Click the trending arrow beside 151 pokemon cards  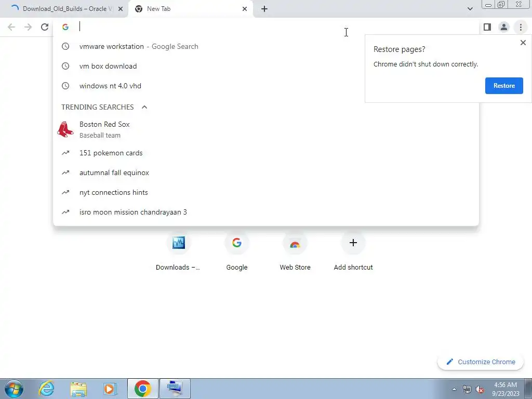click(65, 153)
